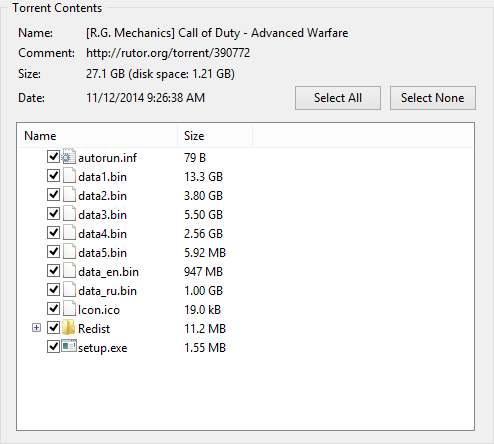The width and height of the screenshot is (494, 444).
Task: Toggle the data5.bin checkbox
Action: coord(53,252)
